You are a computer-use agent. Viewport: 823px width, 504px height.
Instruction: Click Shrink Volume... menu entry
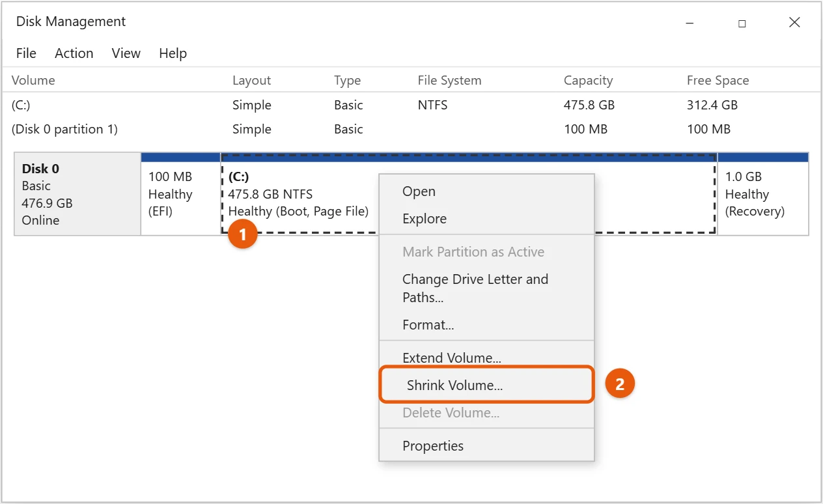(486, 385)
